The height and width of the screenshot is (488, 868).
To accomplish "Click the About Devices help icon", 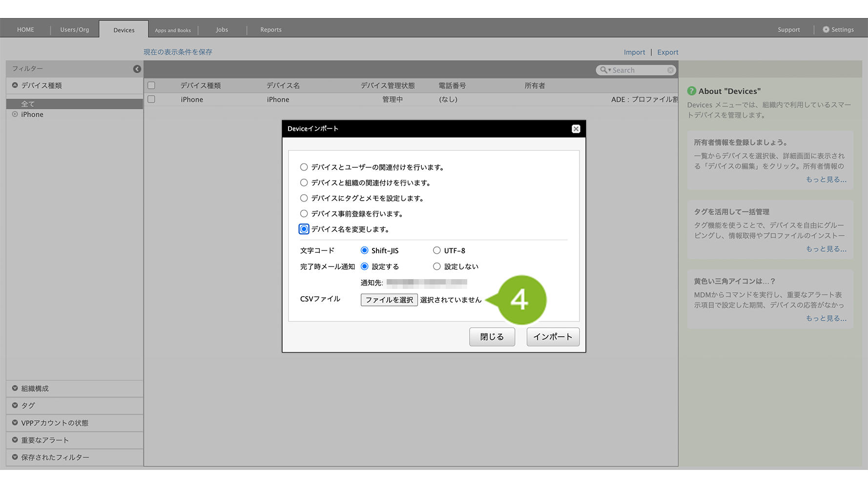I will 691,91.
